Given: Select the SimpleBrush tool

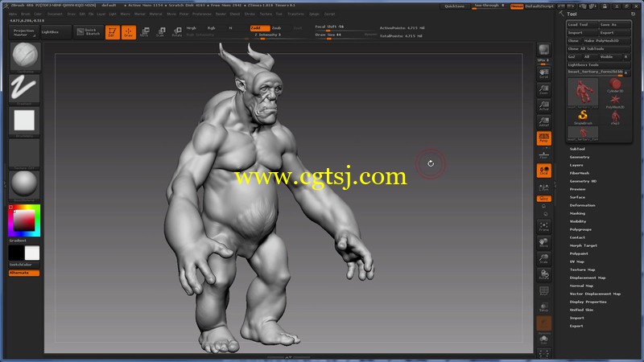Looking at the screenshot, I should click(x=583, y=117).
